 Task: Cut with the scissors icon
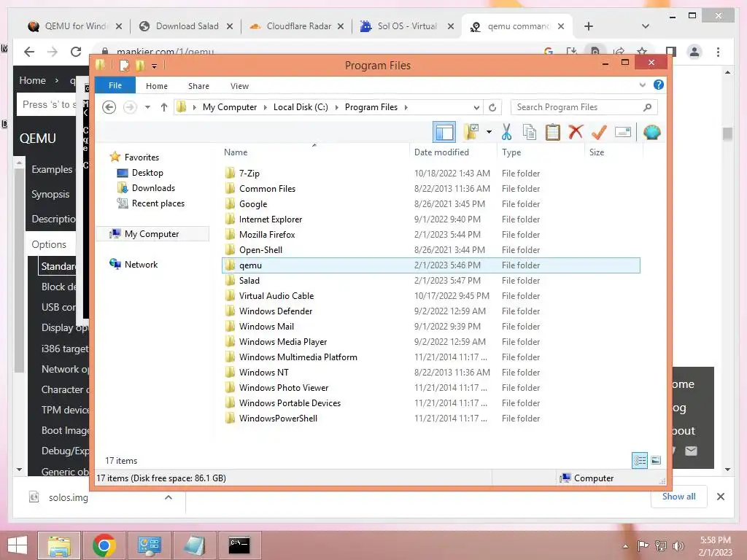[x=506, y=132]
